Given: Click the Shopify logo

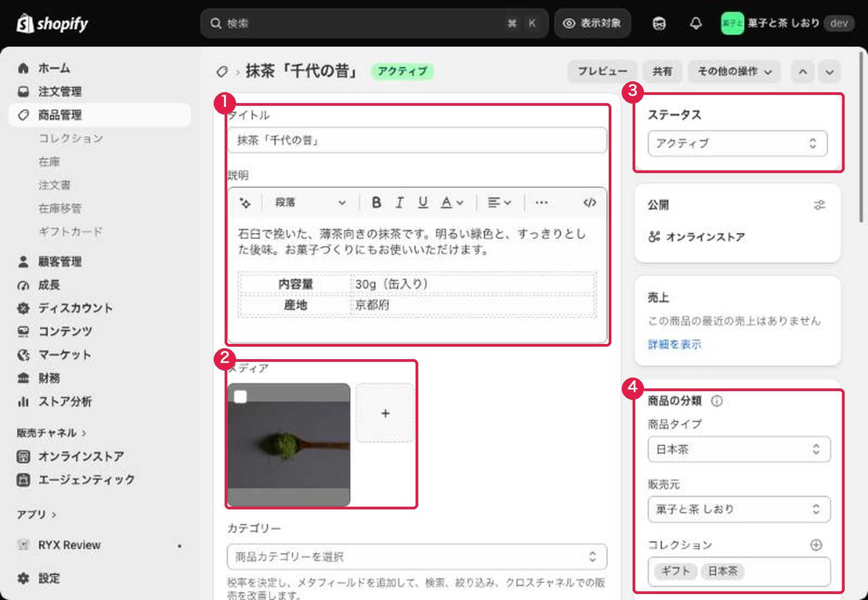Looking at the screenshot, I should coord(52,23).
